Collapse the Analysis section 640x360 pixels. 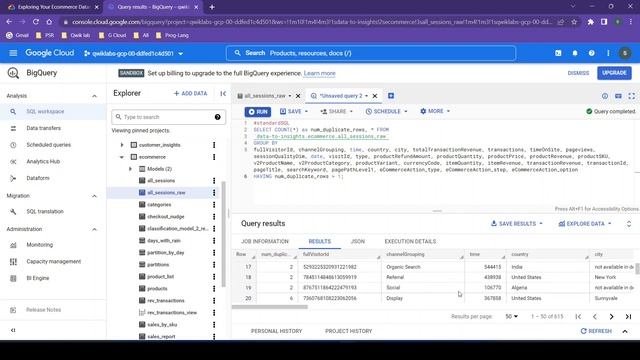click(x=94, y=96)
